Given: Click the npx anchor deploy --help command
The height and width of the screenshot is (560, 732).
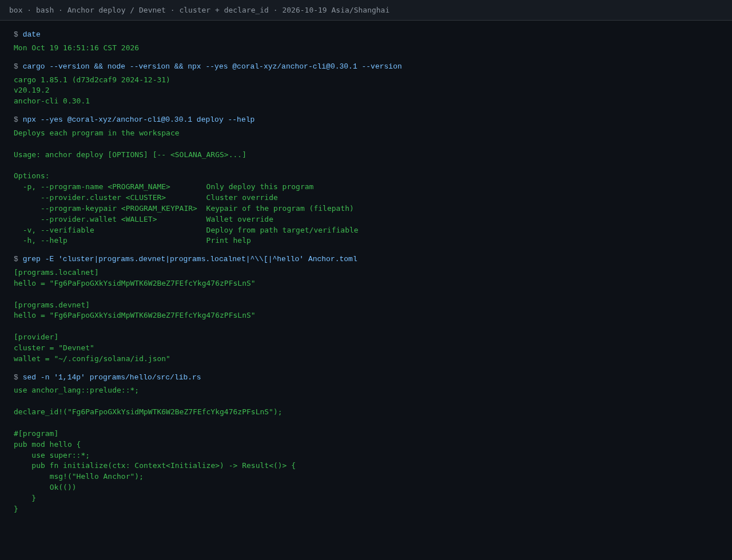Looking at the screenshot, I should click(x=138, y=119).
